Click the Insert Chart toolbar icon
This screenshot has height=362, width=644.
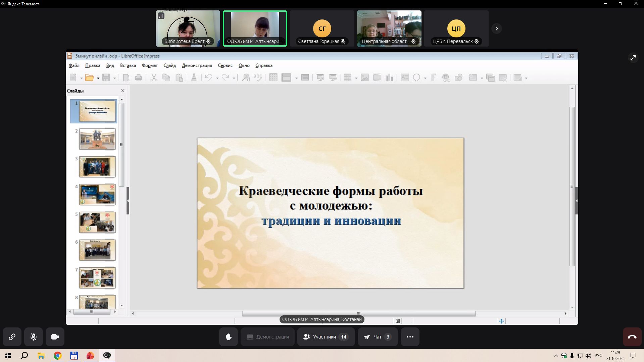(x=389, y=78)
